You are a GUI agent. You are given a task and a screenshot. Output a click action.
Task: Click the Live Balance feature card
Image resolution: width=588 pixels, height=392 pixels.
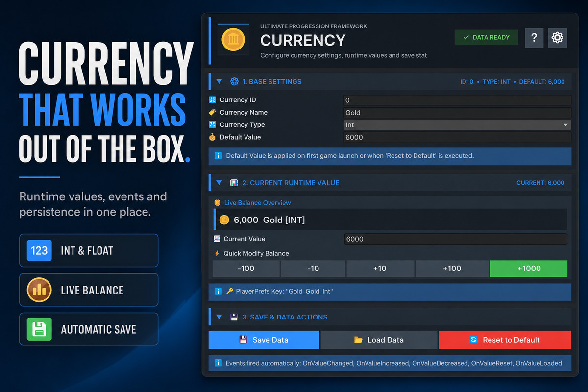click(x=89, y=290)
